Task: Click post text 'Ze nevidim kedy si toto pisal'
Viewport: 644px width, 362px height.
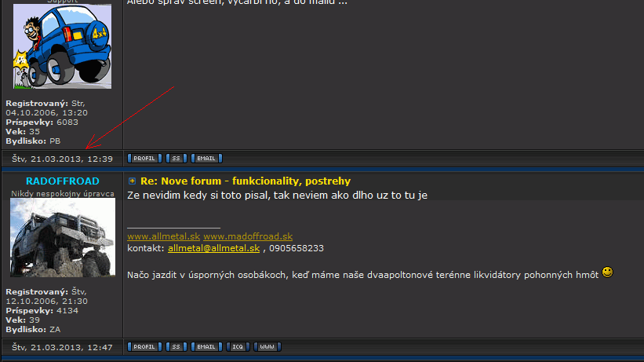Action: [x=198, y=196]
